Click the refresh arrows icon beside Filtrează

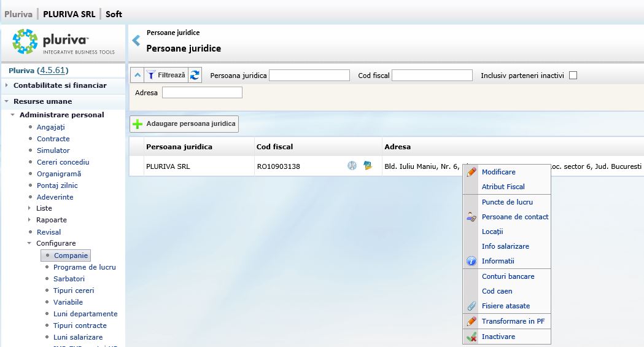pos(195,75)
